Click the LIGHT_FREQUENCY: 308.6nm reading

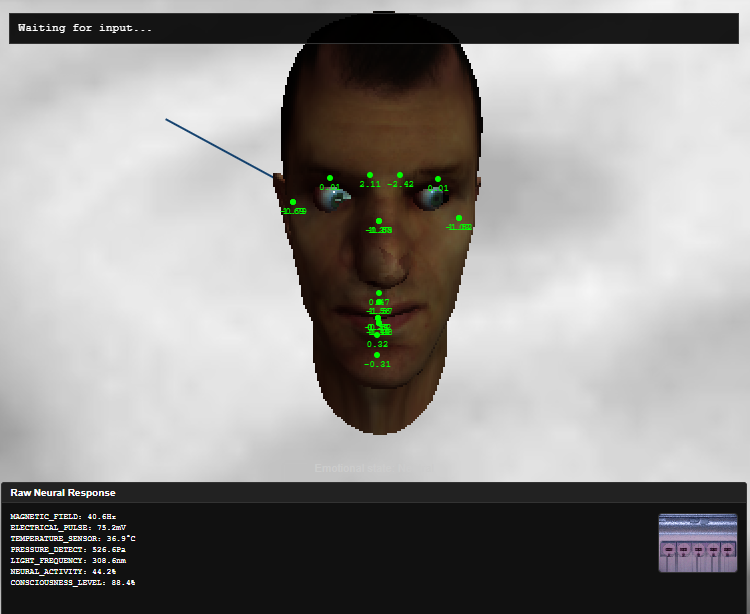coord(68,560)
